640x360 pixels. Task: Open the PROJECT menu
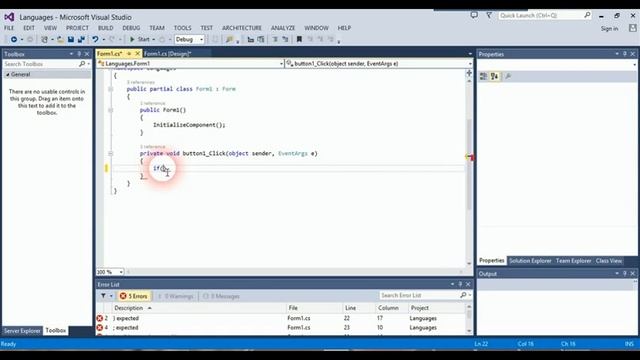(77, 28)
